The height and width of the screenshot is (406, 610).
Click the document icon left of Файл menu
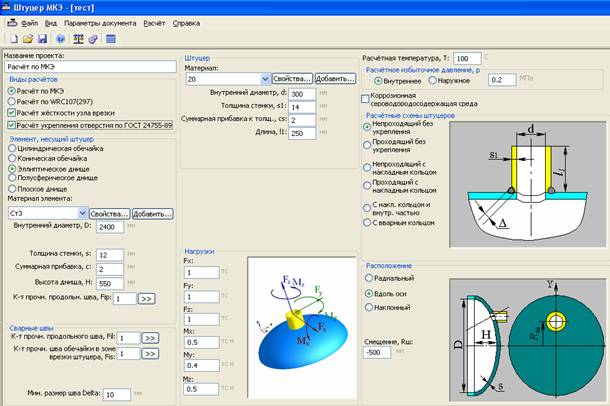point(12,23)
